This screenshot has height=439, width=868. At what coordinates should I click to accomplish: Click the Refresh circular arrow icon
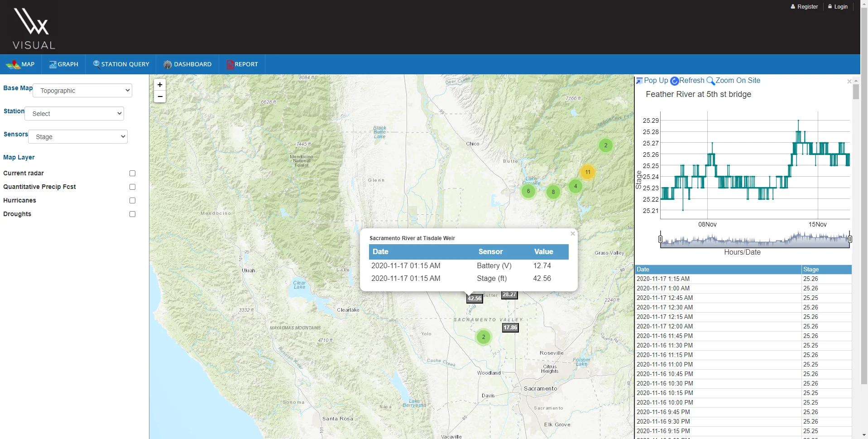[x=675, y=81]
